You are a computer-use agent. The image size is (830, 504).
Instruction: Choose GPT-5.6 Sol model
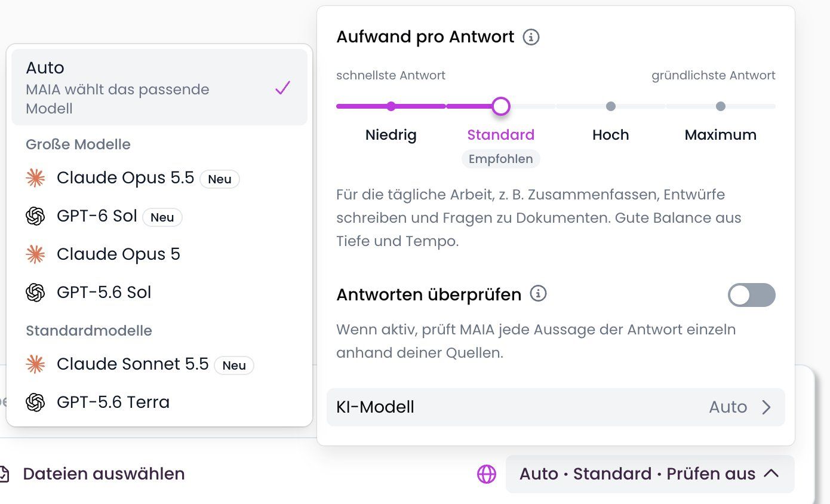pos(159,293)
